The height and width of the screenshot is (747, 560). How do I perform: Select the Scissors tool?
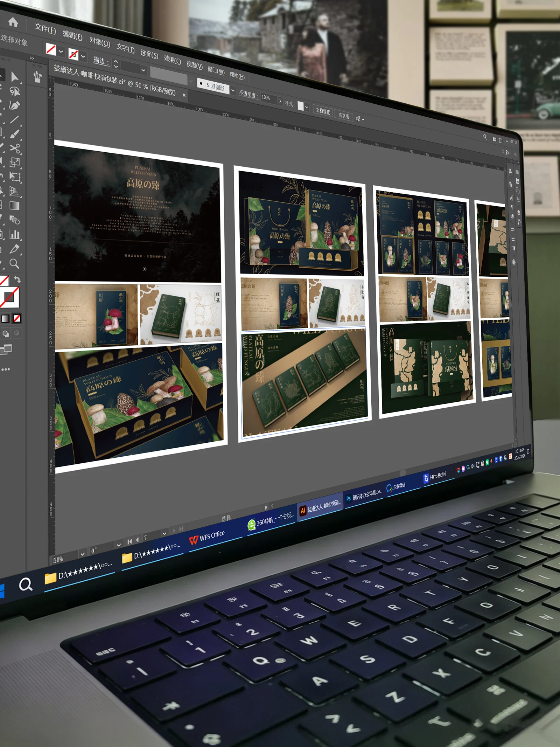(15, 148)
